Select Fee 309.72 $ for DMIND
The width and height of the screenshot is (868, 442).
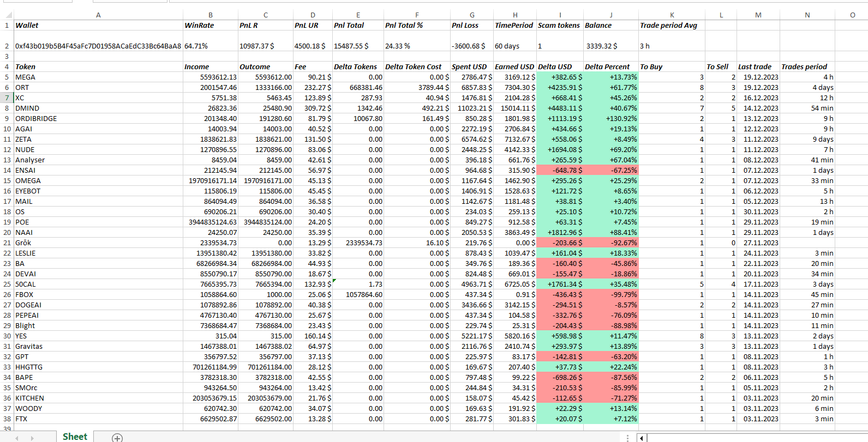pyautogui.click(x=313, y=108)
